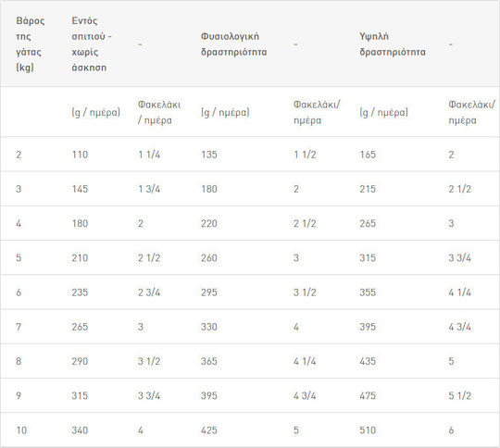Image resolution: width=500 pixels, height=448 pixels.
Task: Click the 235 value in 6 kg row
Action: click(80, 292)
